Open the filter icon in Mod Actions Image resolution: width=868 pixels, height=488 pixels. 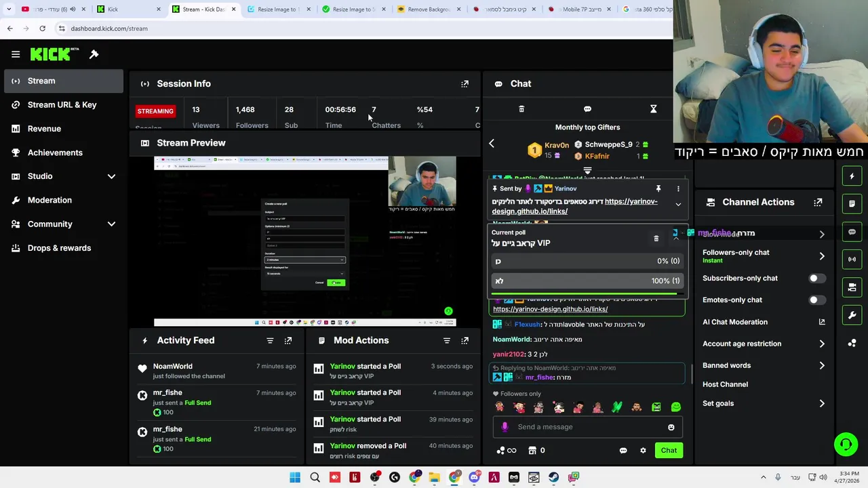[446, 341]
